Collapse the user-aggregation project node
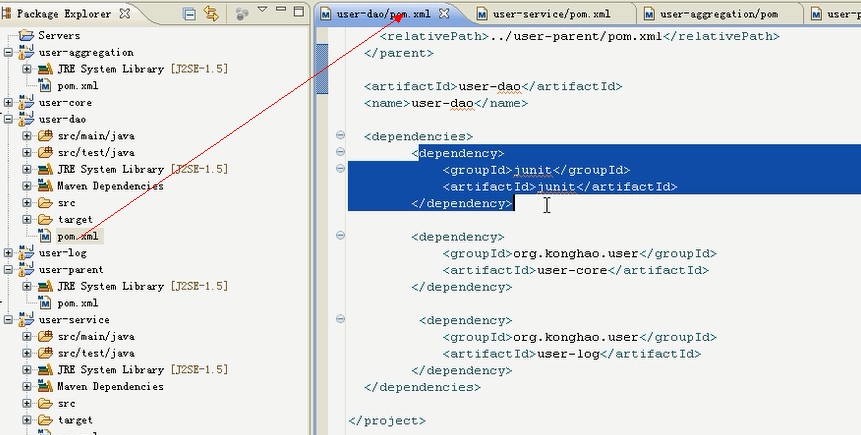The image size is (861, 435). tap(9, 52)
